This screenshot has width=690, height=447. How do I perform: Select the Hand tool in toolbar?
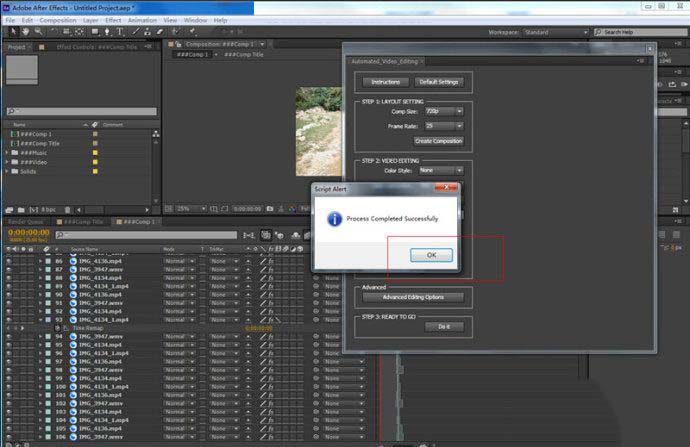pyautogui.click(x=25, y=32)
